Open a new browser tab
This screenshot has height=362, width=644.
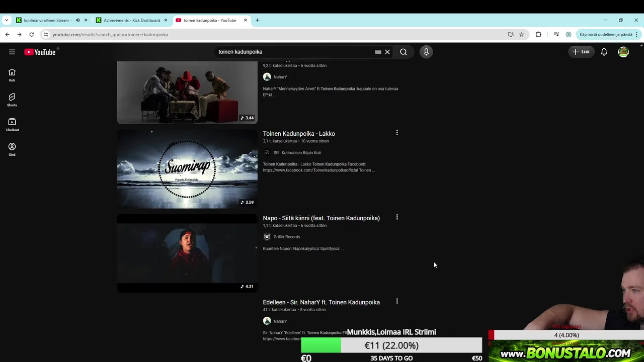pos(258,20)
